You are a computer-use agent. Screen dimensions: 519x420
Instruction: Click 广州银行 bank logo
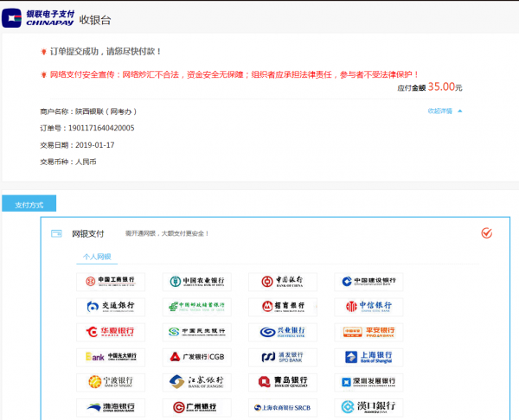point(196,407)
